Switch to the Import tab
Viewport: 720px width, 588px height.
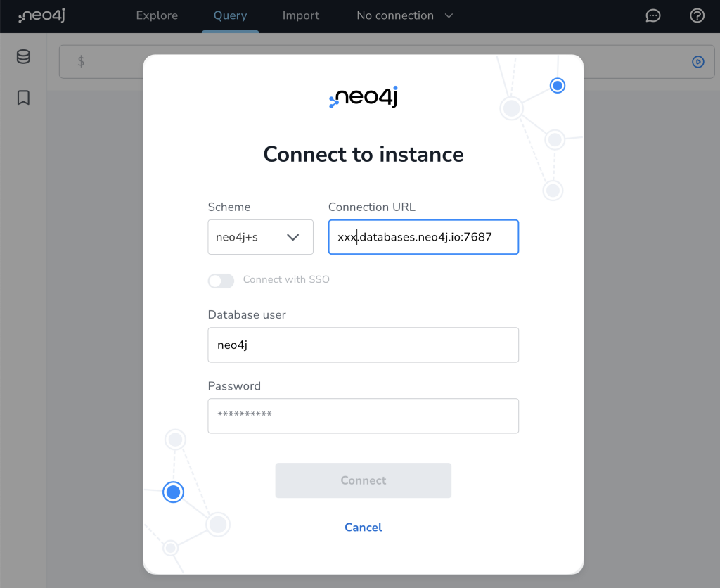301,15
